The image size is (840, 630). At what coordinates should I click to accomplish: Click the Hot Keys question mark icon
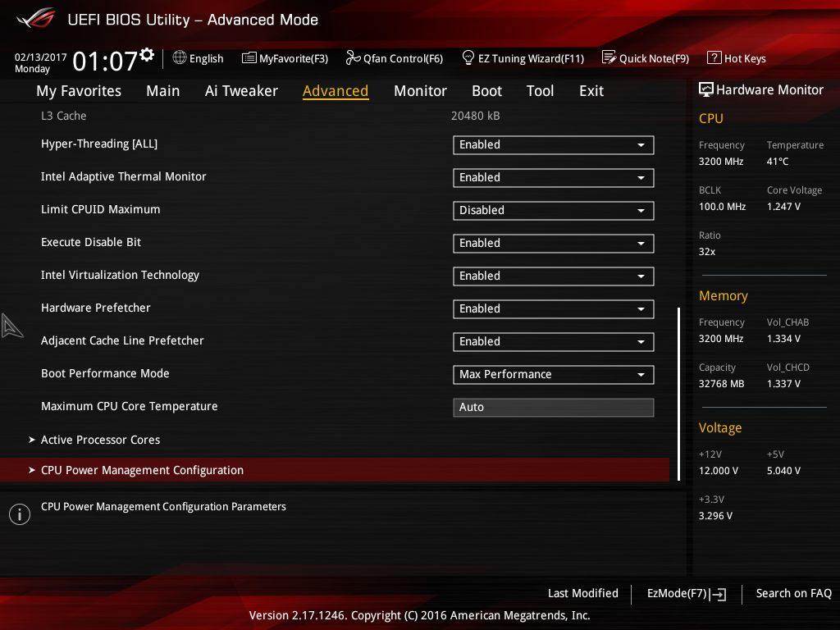pos(714,57)
